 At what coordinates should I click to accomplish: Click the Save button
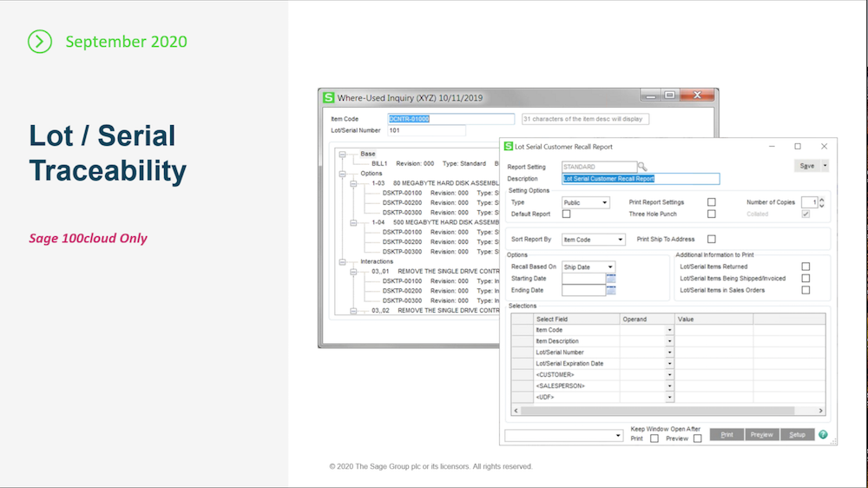807,166
